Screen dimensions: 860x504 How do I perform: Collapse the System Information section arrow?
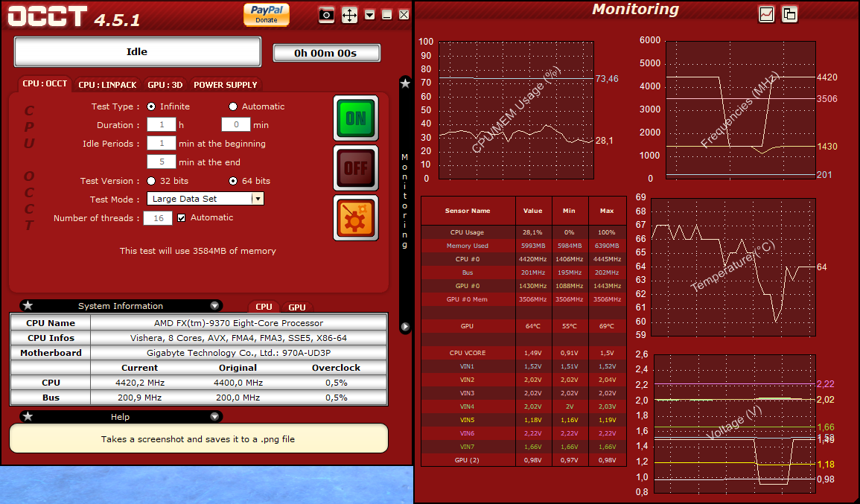click(x=214, y=305)
